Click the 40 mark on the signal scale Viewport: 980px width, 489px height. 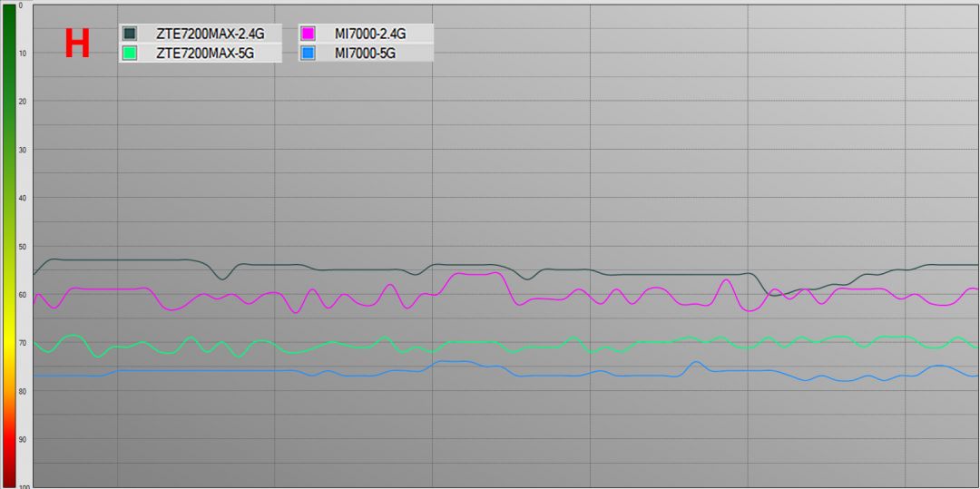(23, 199)
